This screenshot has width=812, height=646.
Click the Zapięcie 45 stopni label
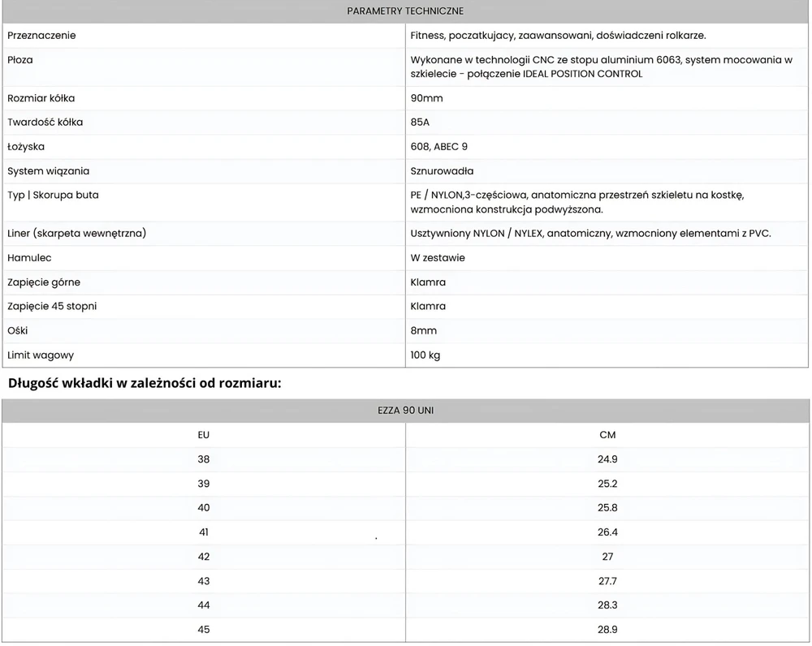52,306
